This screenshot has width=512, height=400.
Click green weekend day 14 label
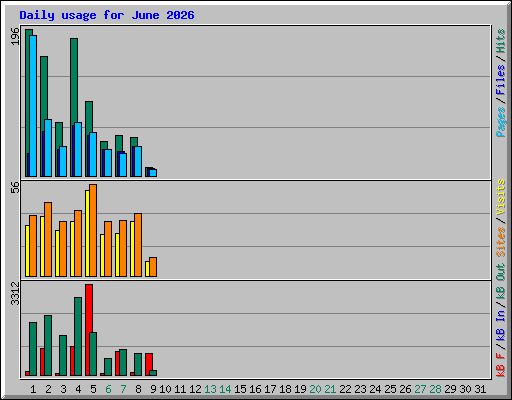225,389
